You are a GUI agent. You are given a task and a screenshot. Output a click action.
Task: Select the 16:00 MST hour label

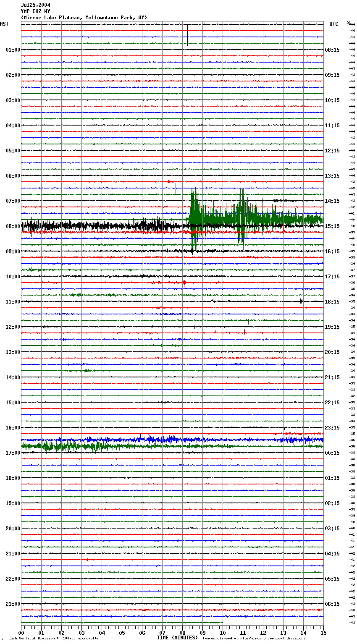click(13, 428)
